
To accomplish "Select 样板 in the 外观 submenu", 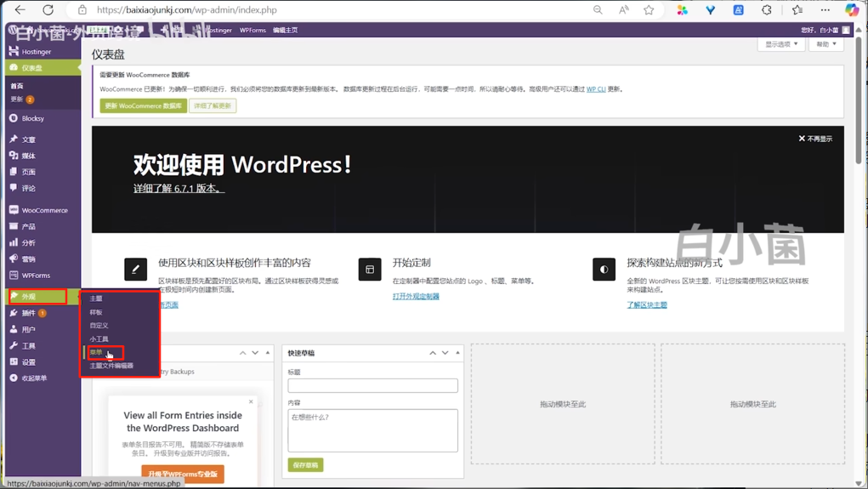I will coord(96,312).
